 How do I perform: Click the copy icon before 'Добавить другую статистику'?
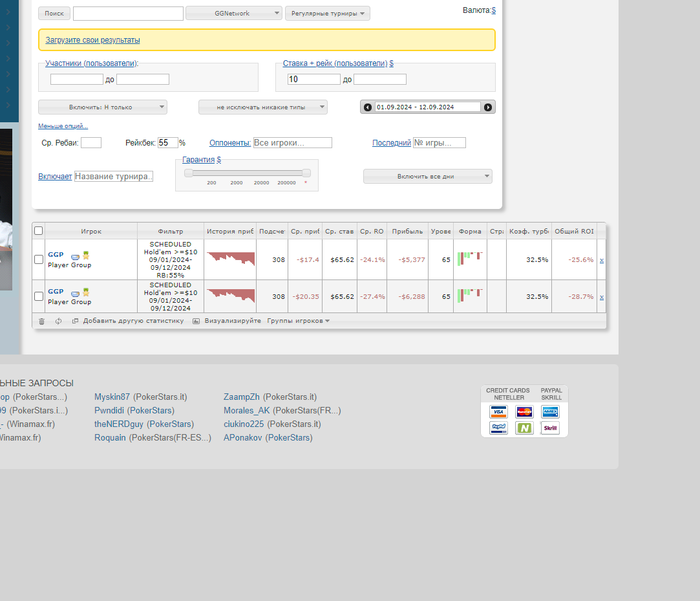coord(75,321)
